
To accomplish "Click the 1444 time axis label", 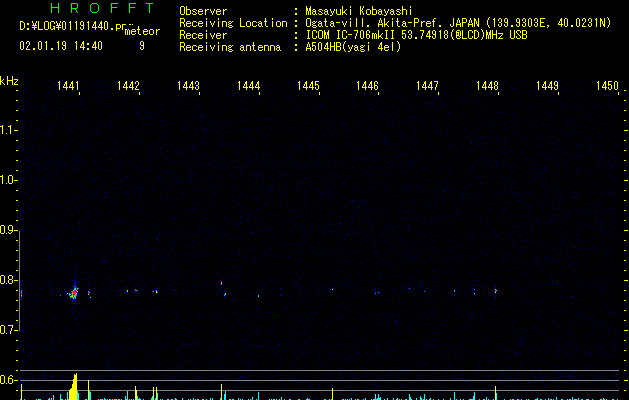I will click(x=248, y=85).
